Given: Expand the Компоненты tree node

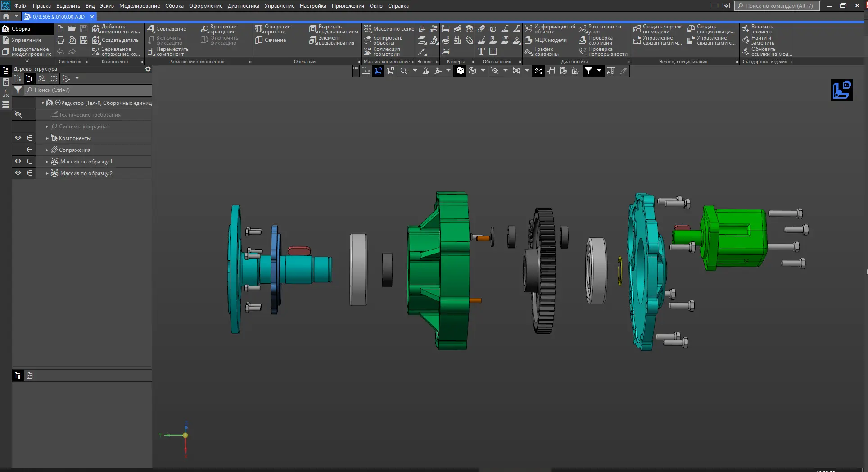Looking at the screenshot, I should [47, 138].
